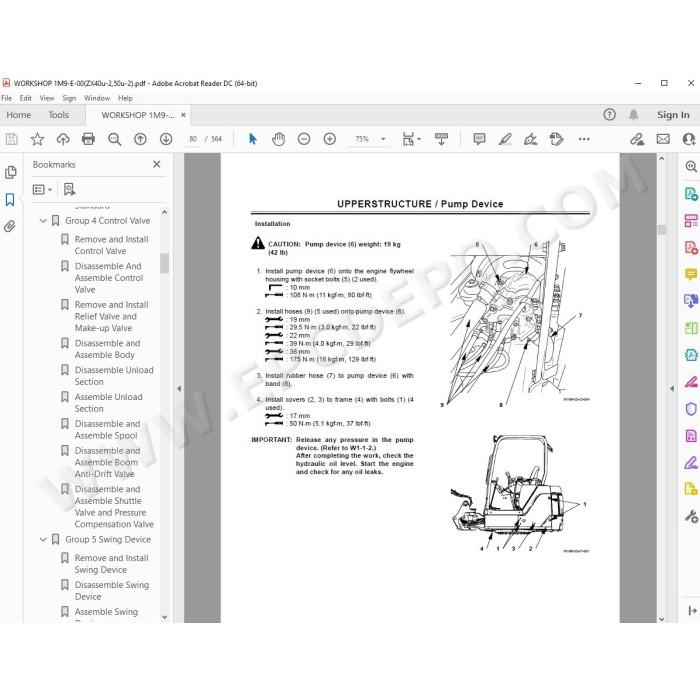The image size is (700, 700).
Task: Collapse the right tools pane arrow
Action: click(672, 388)
